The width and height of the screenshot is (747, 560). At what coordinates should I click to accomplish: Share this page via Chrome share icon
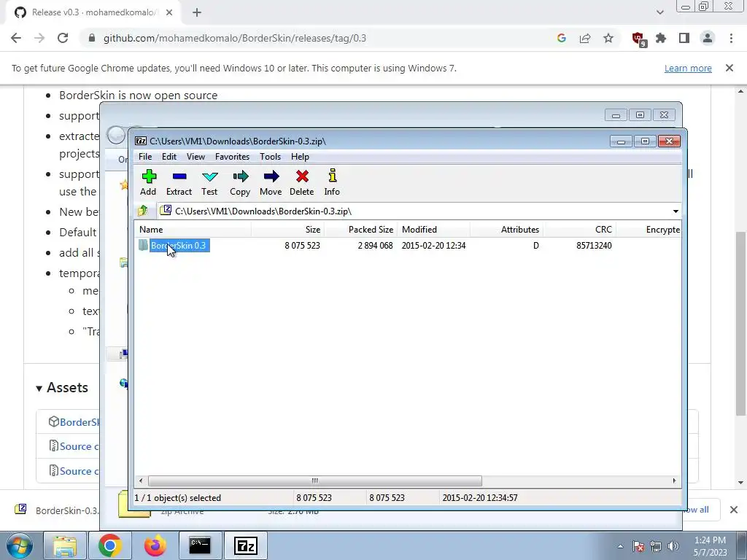tap(585, 38)
